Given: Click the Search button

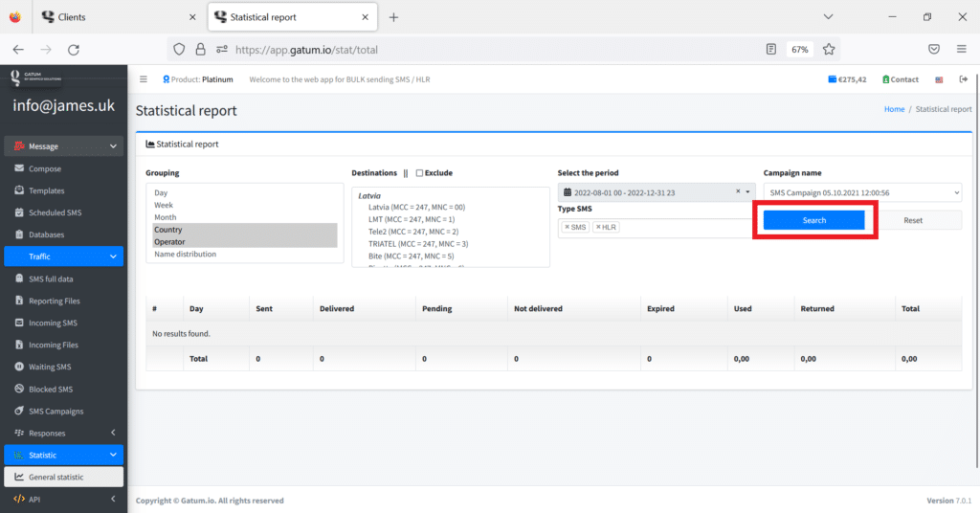Looking at the screenshot, I should click(813, 220).
